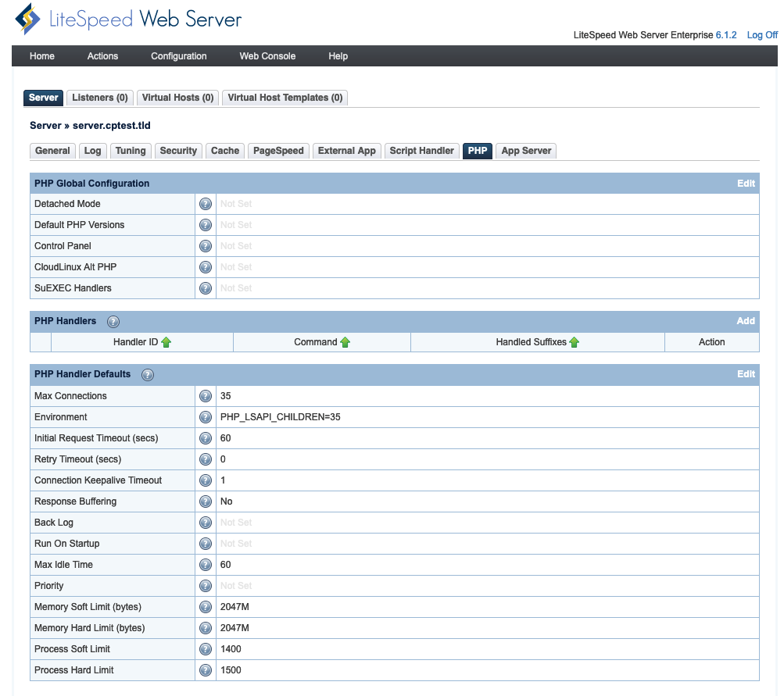Open the PageSpeed sub-tab
Screen dimensions: 784x696
click(278, 151)
